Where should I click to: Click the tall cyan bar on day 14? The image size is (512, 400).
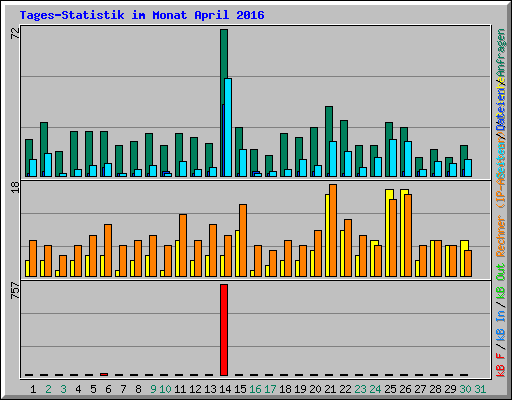[x=228, y=127]
